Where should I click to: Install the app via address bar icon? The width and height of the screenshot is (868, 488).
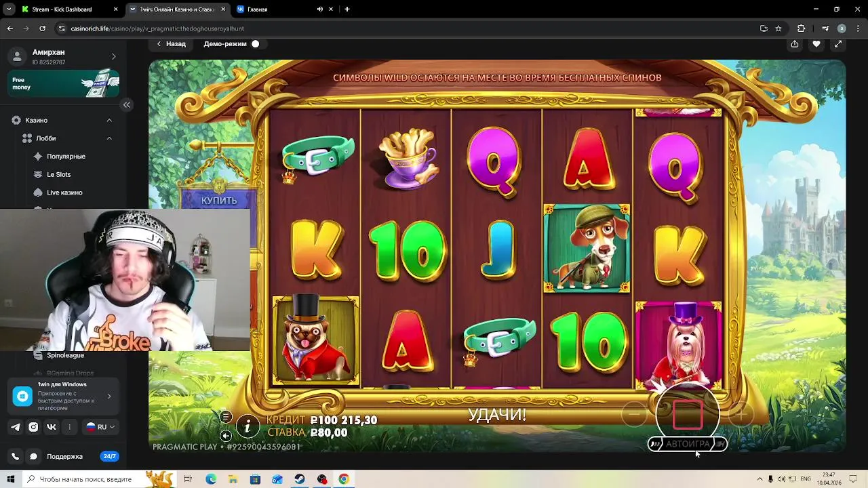(x=764, y=28)
